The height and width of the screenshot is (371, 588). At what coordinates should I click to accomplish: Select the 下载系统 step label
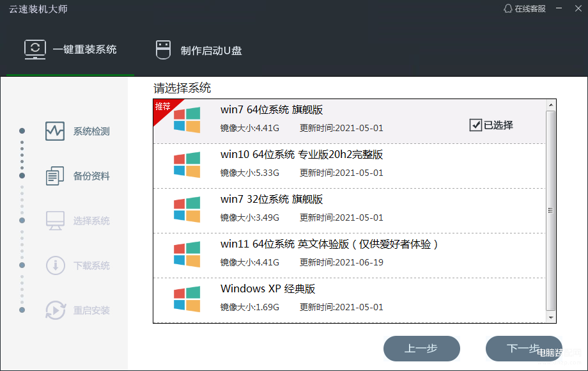(91, 265)
